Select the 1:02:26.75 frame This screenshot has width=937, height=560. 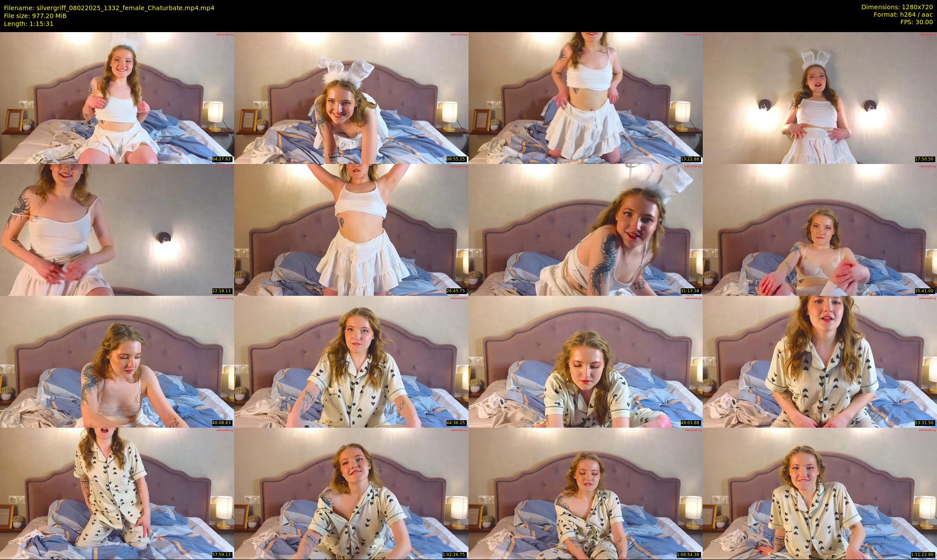click(x=351, y=493)
